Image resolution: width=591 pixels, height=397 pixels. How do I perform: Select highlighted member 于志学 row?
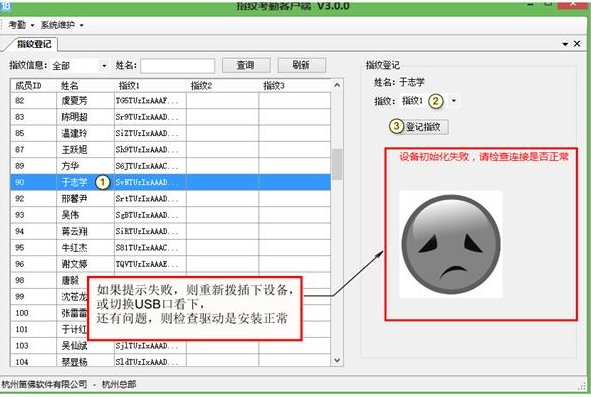(x=170, y=182)
